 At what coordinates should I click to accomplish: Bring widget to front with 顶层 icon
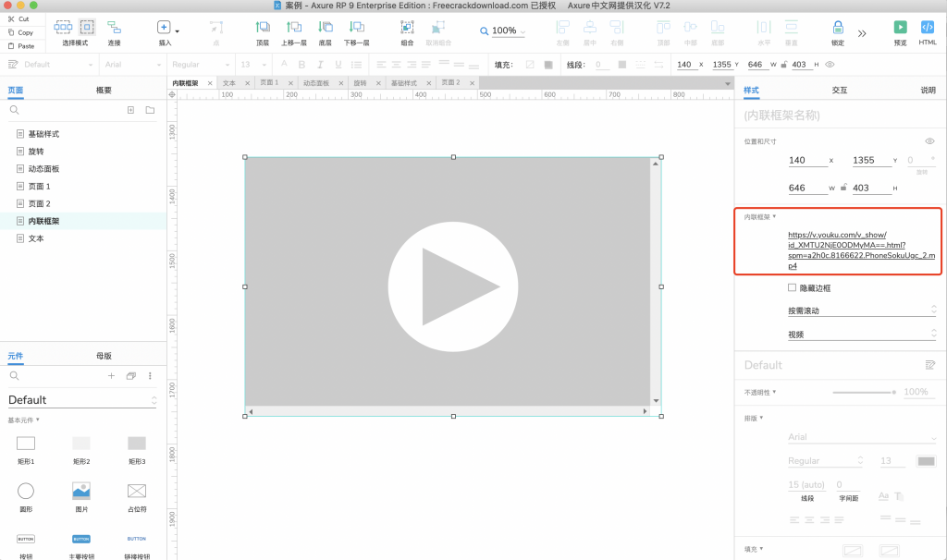coord(263,29)
